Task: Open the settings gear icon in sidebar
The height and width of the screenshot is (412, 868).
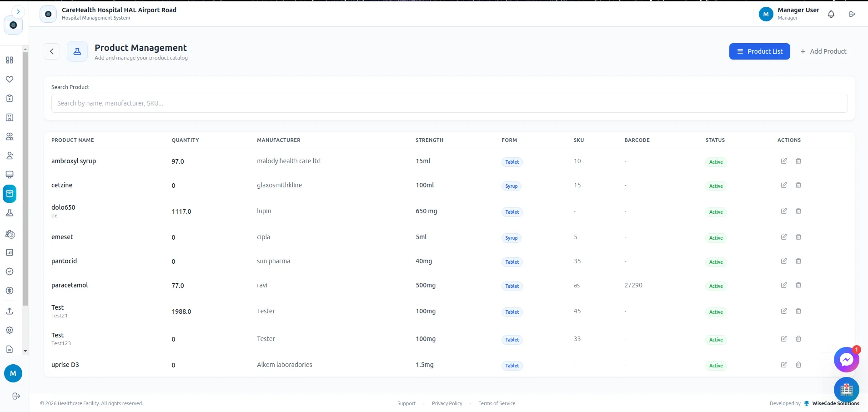Action: point(10,330)
